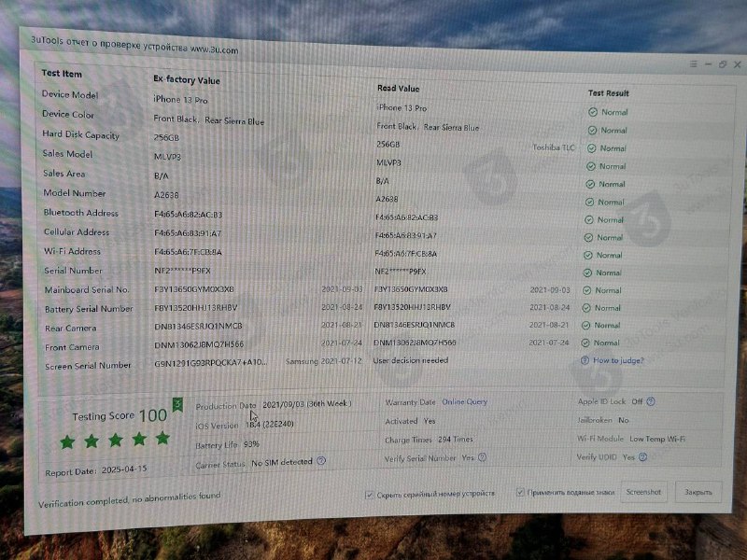Click Charge Times 294 Times value

tap(455, 439)
